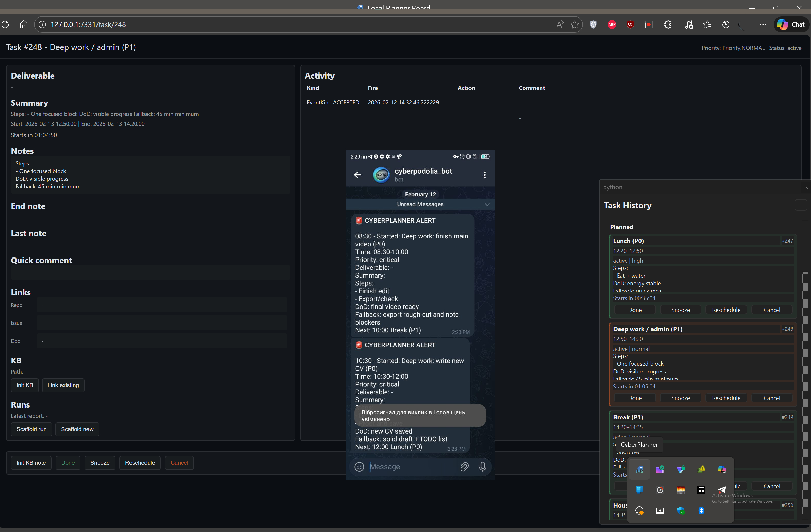
Task: Click the Scaffold new button under Runs
Action: (x=77, y=429)
